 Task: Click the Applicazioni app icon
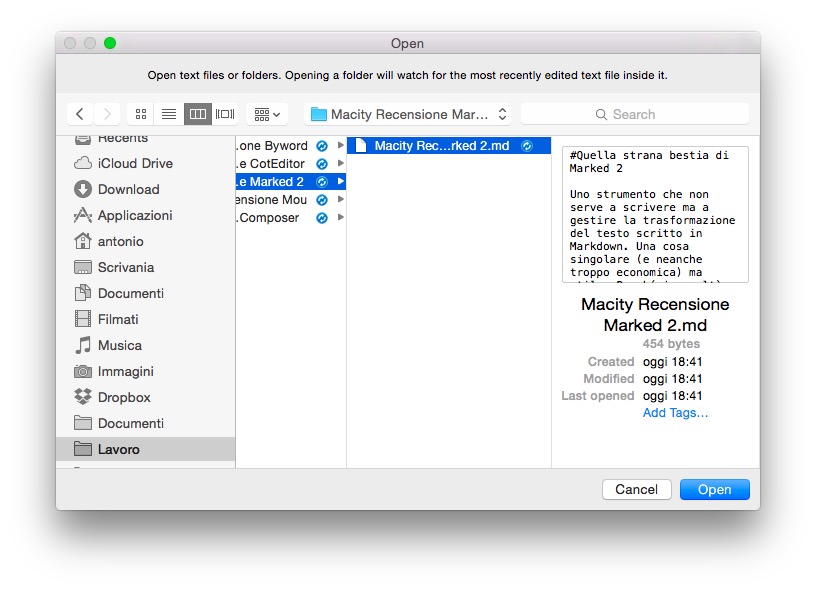click(83, 215)
